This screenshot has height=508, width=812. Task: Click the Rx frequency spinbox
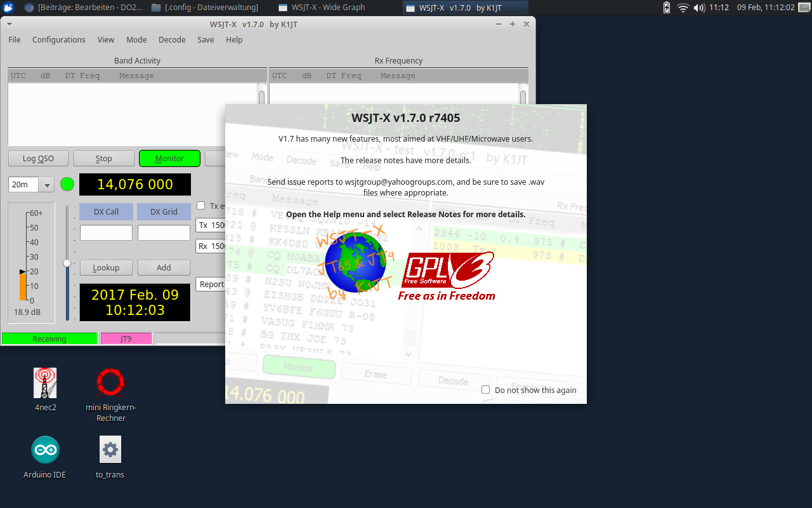point(211,246)
